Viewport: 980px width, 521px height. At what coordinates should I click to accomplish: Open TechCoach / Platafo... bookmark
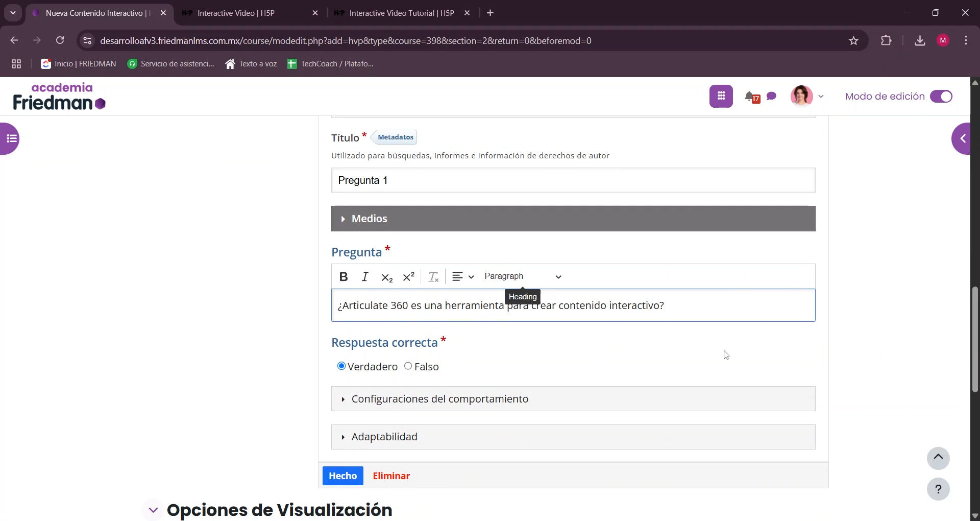click(331, 64)
